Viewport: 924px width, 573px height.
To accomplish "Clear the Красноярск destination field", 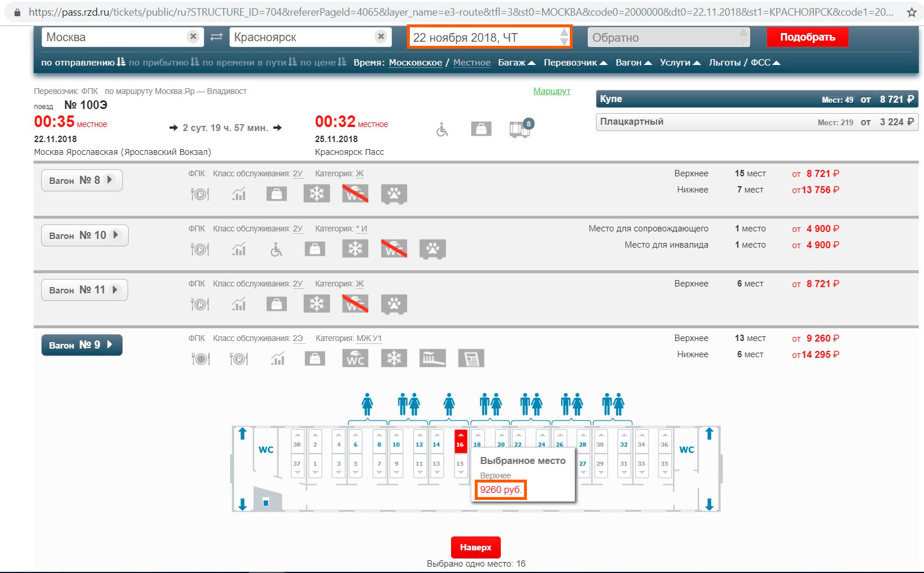I will point(381,37).
